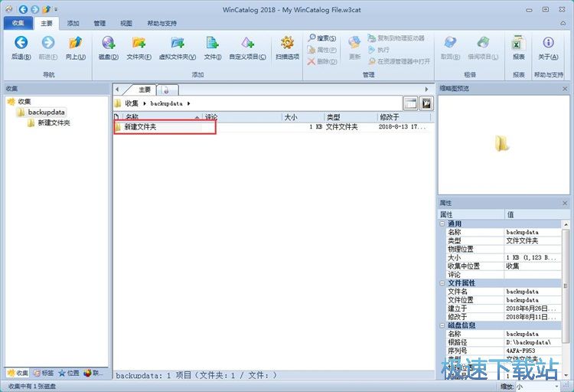This screenshot has height=392, width=574.
Task: Expand the arrow after 收集 in breadcrumb
Action: [x=145, y=103]
